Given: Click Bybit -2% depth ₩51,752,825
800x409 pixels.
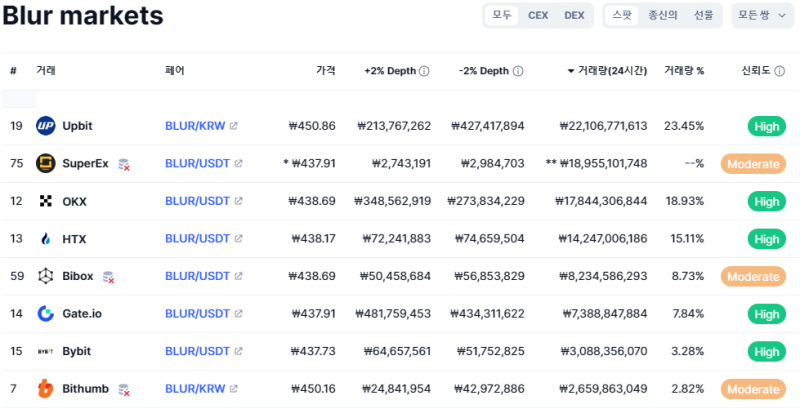Looking at the screenshot, I should coord(490,351).
